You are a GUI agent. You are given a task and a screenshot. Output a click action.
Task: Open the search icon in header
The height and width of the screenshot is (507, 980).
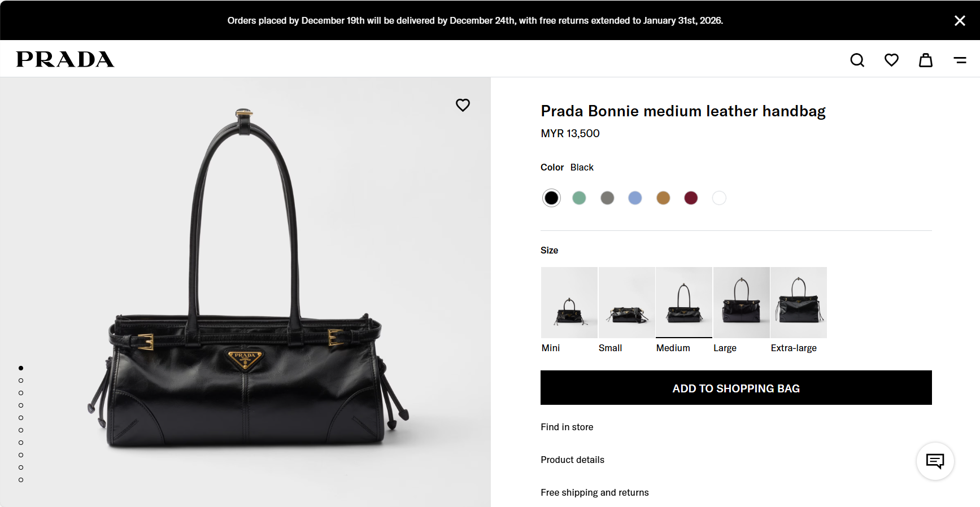coord(857,60)
